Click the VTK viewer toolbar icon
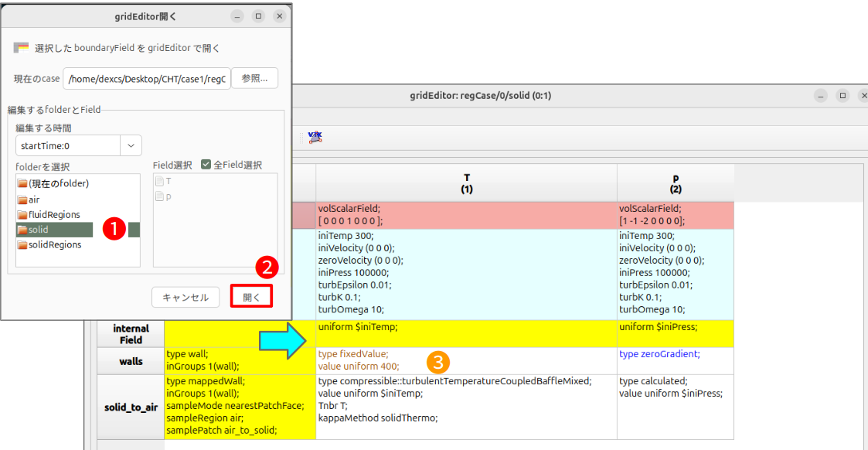The image size is (868, 450). click(x=315, y=137)
